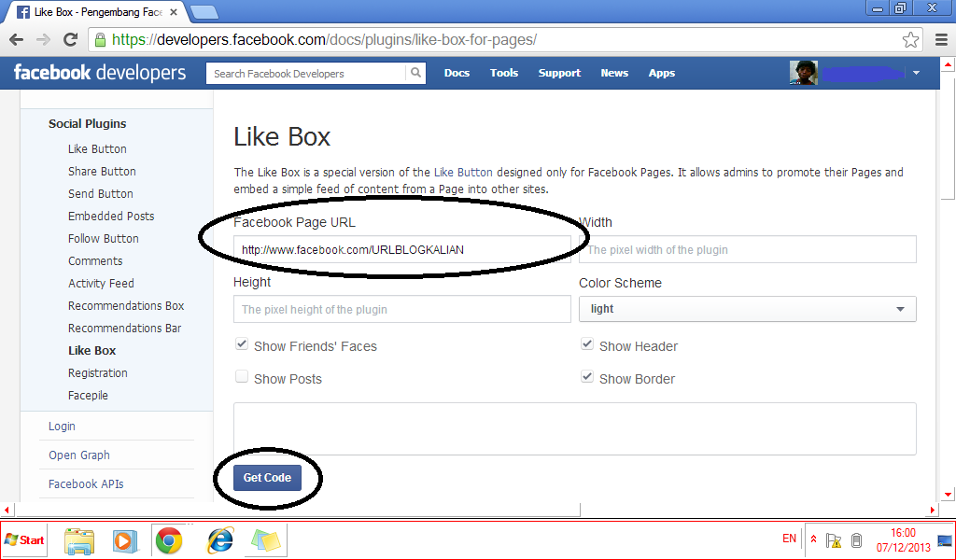
Task: Open the Login section in sidebar
Action: click(x=63, y=427)
